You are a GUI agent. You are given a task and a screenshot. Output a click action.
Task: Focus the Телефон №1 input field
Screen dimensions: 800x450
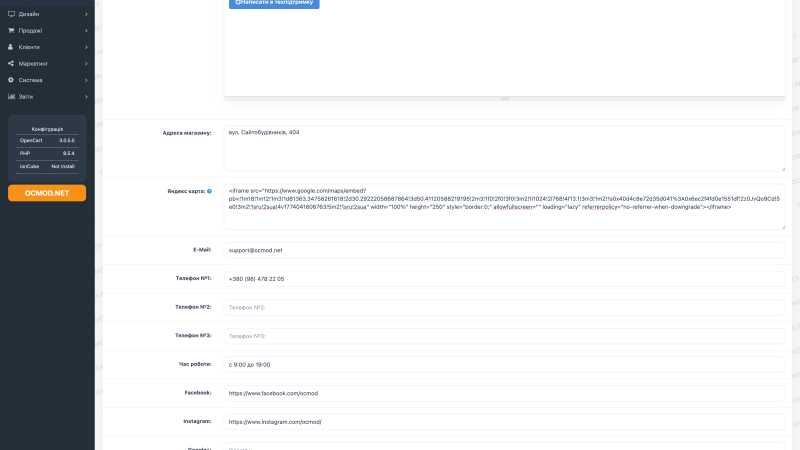pos(505,279)
